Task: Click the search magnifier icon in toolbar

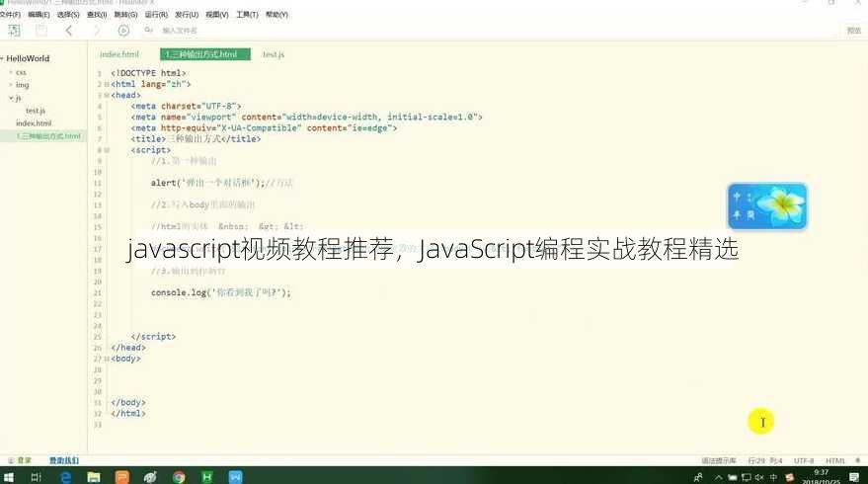Action: 148,30
